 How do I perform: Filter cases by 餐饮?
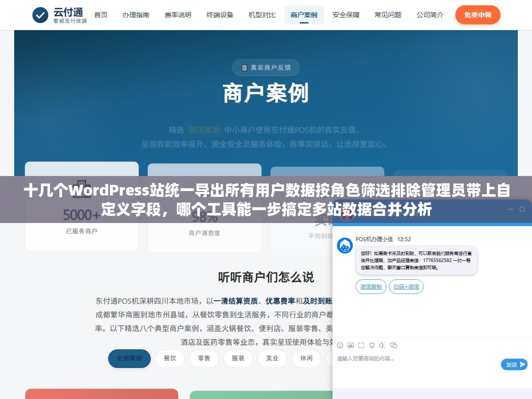click(x=170, y=358)
